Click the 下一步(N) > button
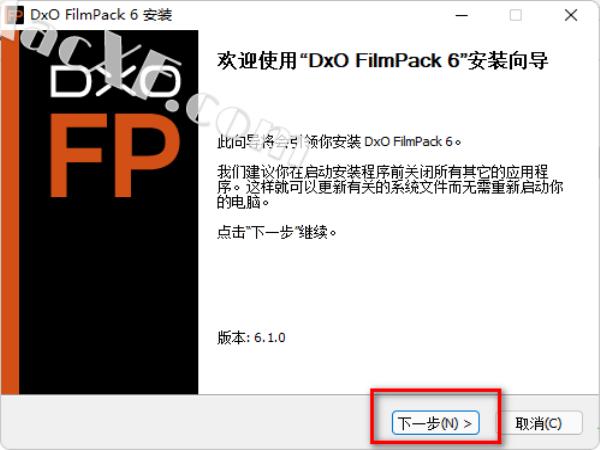 [435, 423]
